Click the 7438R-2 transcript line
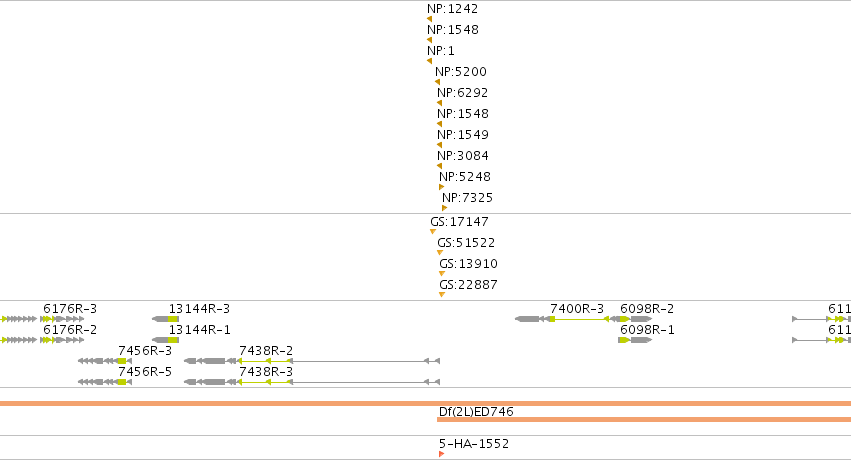 (x=312, y=361)
